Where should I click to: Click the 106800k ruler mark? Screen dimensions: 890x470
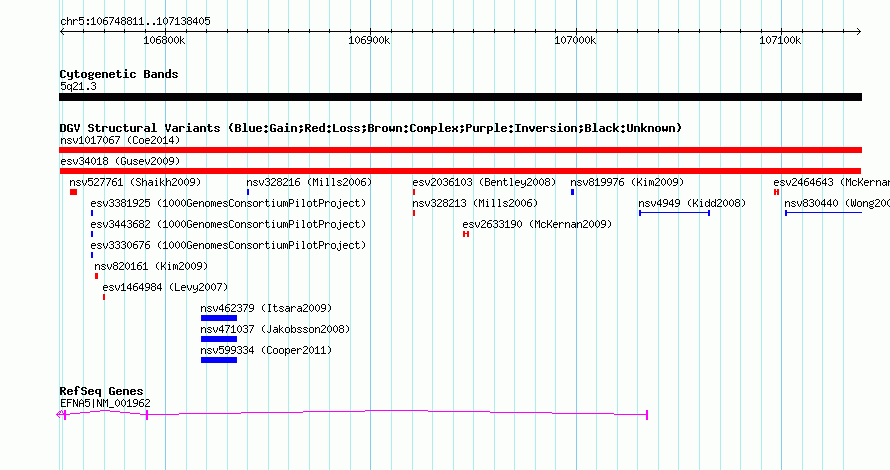tap(164, 40)
